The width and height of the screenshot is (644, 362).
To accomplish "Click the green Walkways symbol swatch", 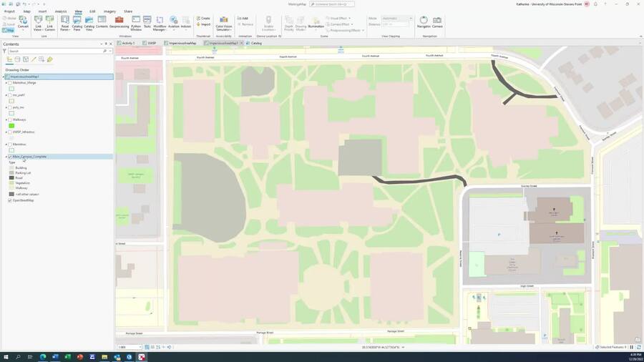I will click(x=11, y=126).
